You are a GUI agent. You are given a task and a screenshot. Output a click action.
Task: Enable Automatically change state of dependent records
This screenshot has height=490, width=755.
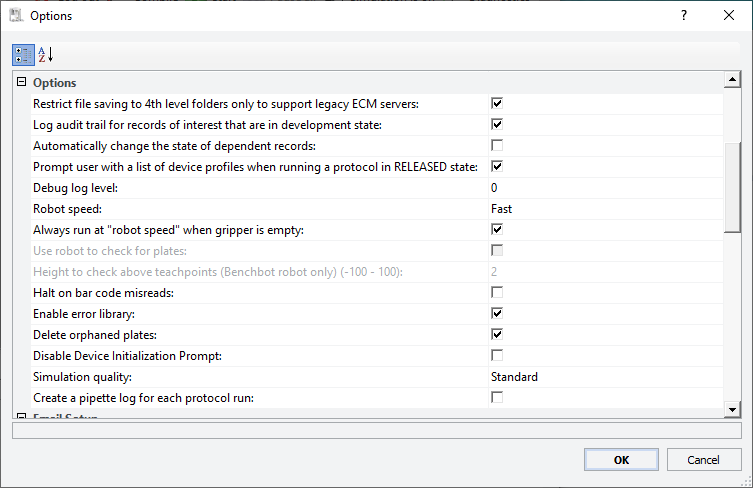497,145
